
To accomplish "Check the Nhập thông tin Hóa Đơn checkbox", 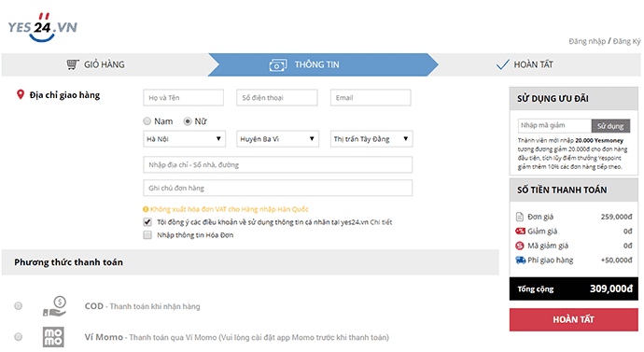I will pyautogui.click(x=147, y=235).
